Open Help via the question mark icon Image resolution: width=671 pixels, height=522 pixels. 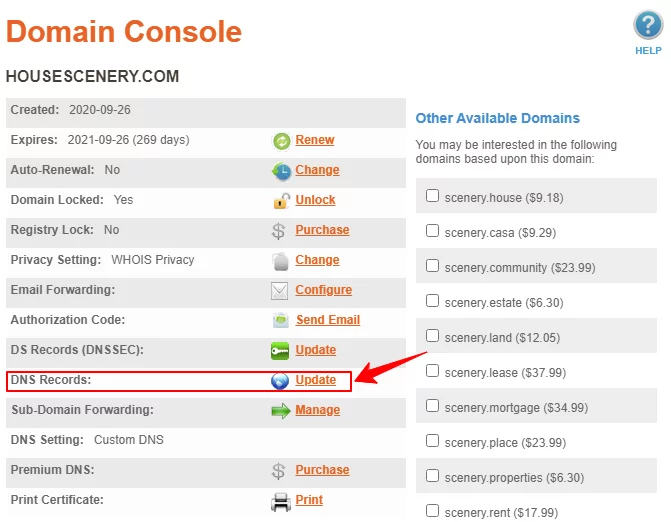pos(648,27)
